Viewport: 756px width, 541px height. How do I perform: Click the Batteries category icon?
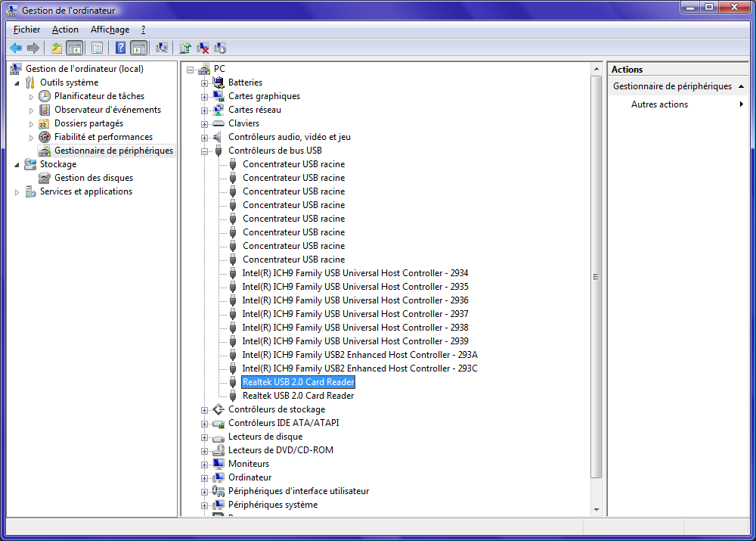click(218, 82)
